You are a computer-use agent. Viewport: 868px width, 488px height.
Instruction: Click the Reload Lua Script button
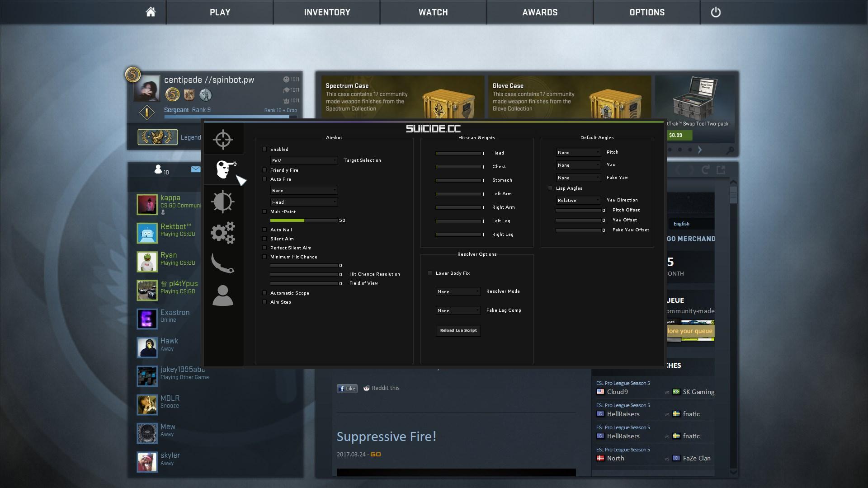pyautogui.click(x=458, y=330)
